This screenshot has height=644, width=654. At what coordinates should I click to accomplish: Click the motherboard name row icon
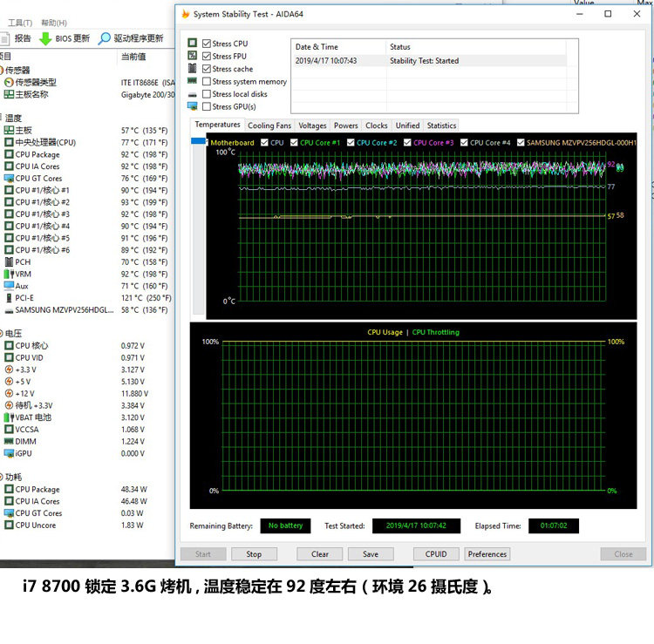[9, 94]
